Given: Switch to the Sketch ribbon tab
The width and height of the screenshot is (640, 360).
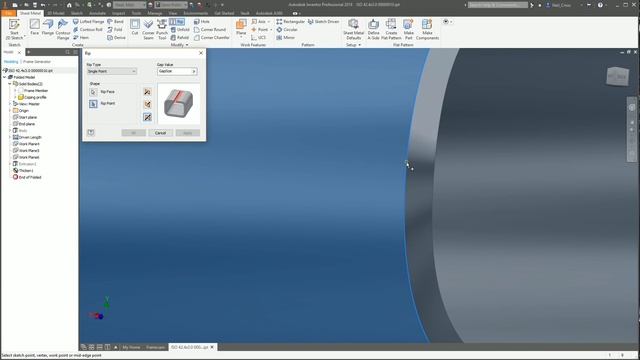Looking at the screenshot, I should coord(77,13).
